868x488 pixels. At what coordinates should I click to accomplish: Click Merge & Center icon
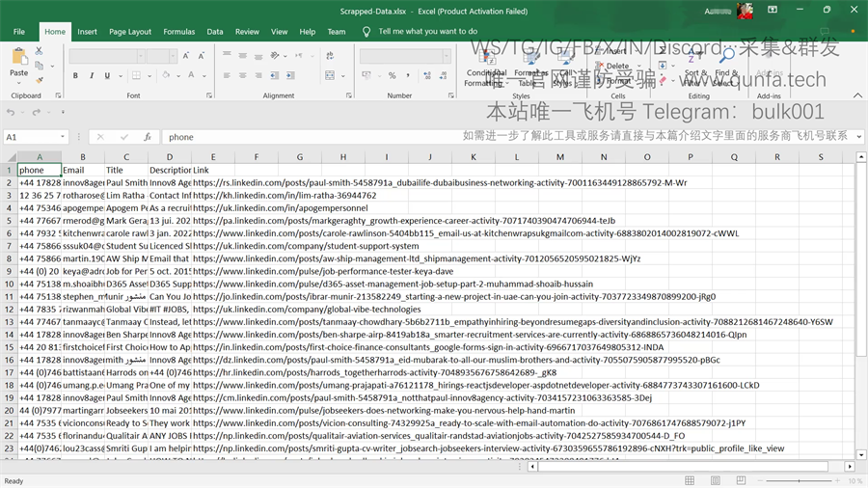pos(330,75)
